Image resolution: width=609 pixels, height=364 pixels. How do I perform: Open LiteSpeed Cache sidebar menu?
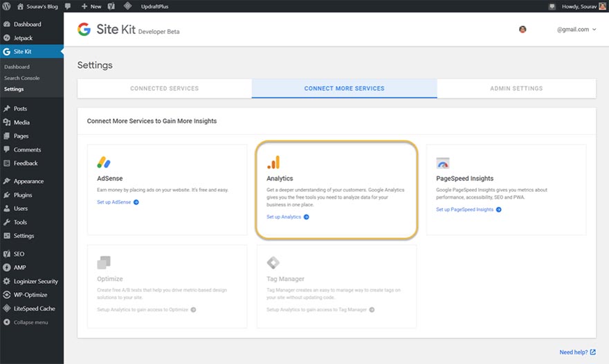coord(32,309)
